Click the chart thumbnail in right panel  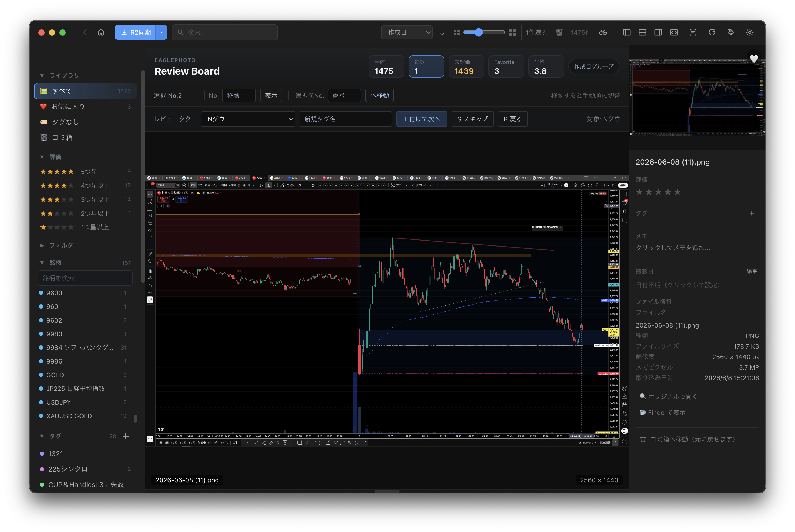pos(697,98)
